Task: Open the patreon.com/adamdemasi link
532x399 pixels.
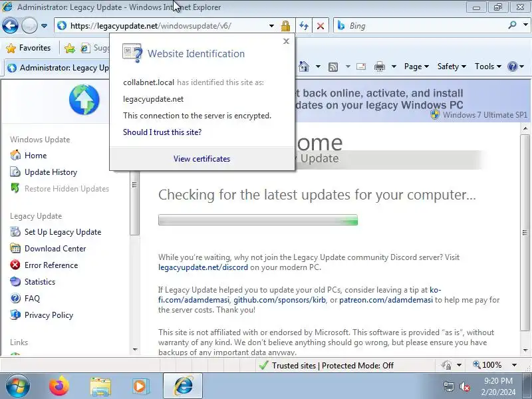Action: pyautogui.click(x=386, y=300)
